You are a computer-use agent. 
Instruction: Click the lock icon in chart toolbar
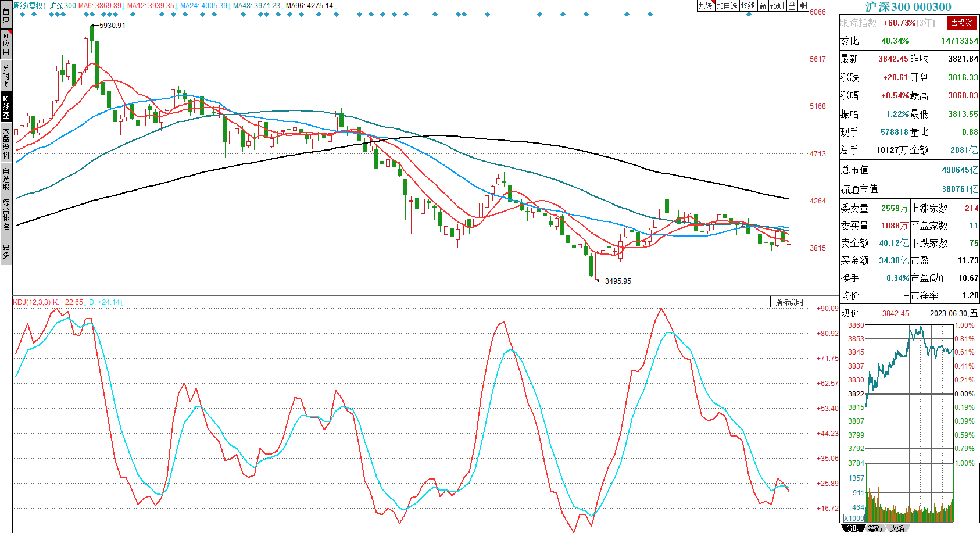792,6
